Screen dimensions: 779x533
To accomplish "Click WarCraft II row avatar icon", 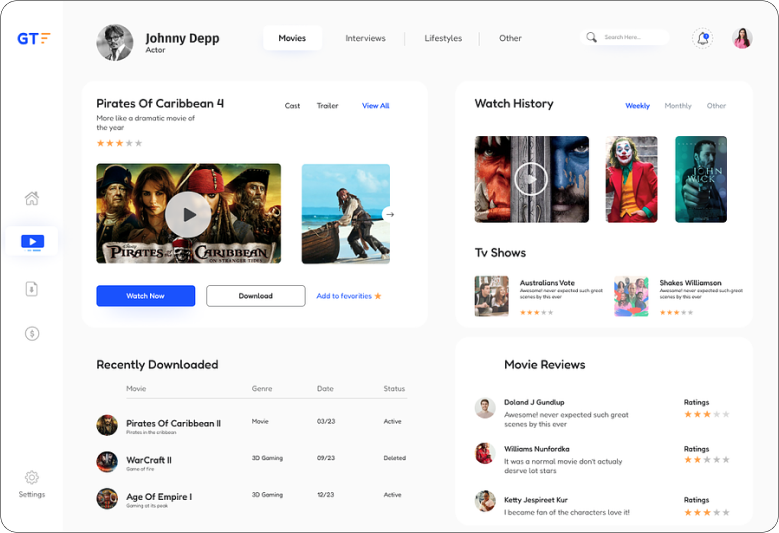I will [x=107, y=461].
